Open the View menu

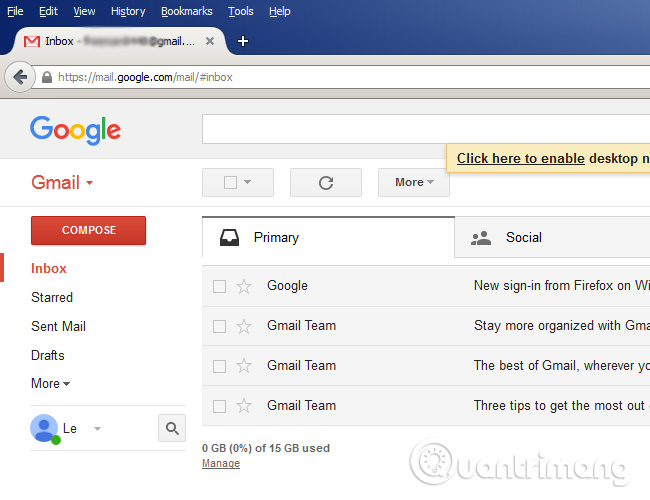[84, 11]
